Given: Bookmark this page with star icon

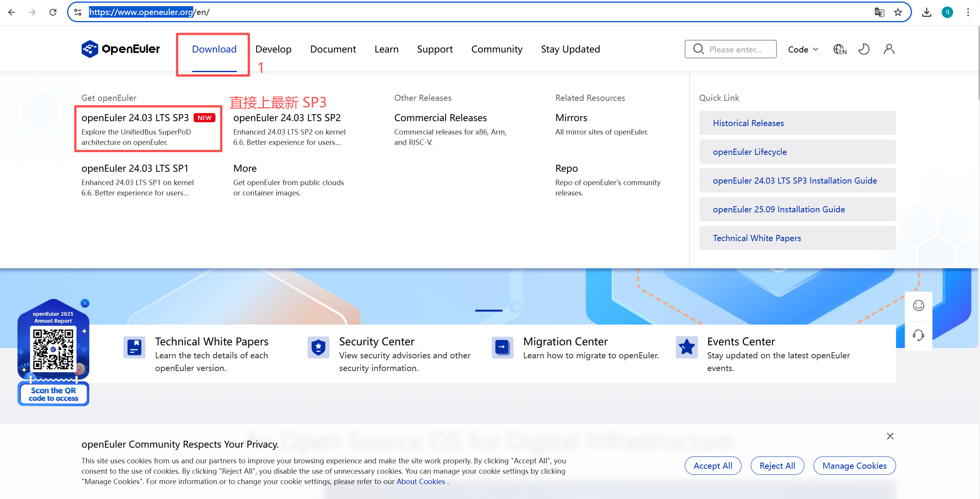Looking at the screenshot, I should click(898, 12).
